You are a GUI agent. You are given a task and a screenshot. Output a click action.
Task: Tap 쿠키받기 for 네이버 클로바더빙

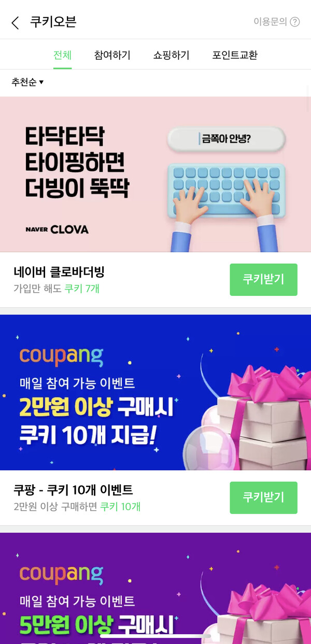click(263, 280)
